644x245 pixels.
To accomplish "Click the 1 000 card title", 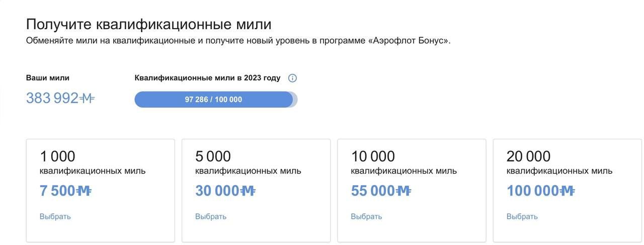I will click(57, 156).
